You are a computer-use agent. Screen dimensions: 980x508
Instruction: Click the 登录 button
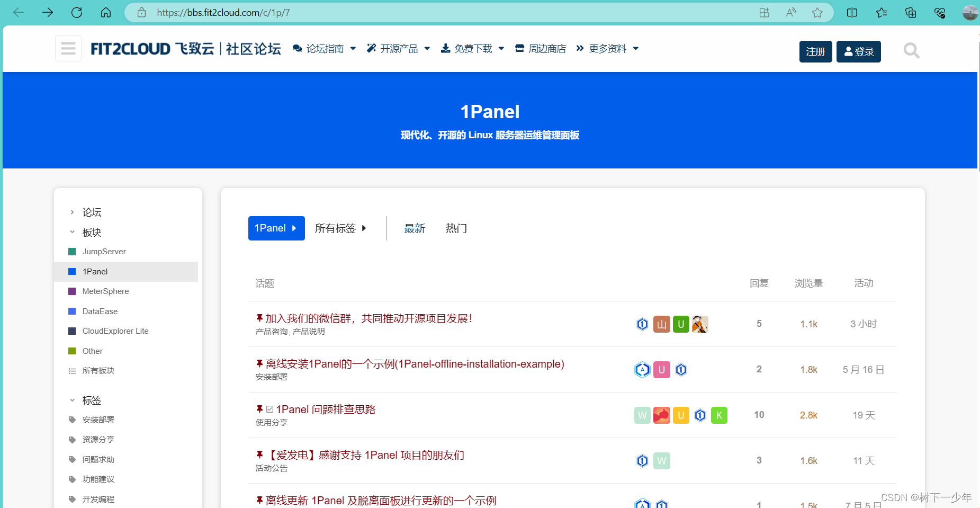[859, 51]
